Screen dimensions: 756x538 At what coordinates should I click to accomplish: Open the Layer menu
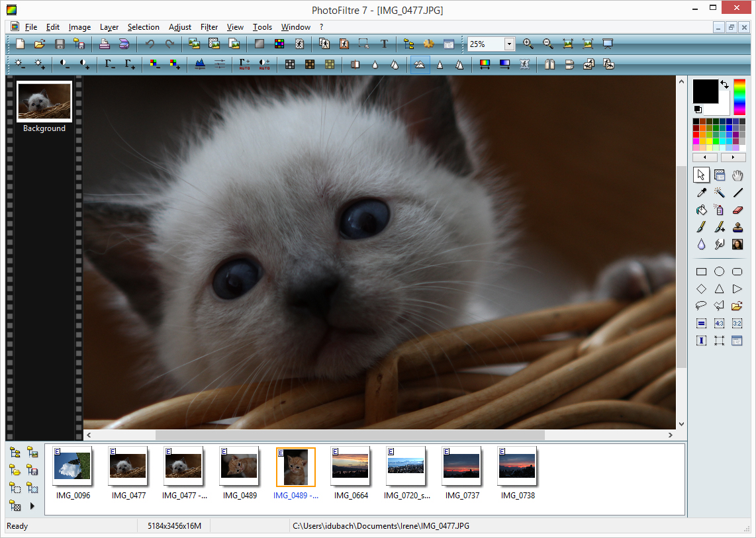click(109, 27)
